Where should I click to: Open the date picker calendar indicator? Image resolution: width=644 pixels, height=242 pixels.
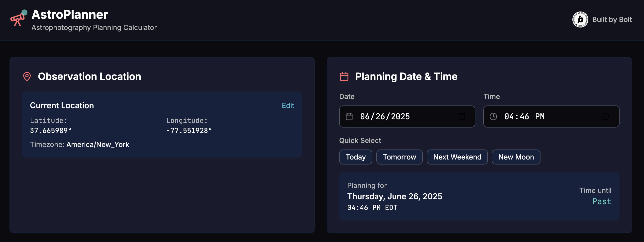(x=461, y=116)
